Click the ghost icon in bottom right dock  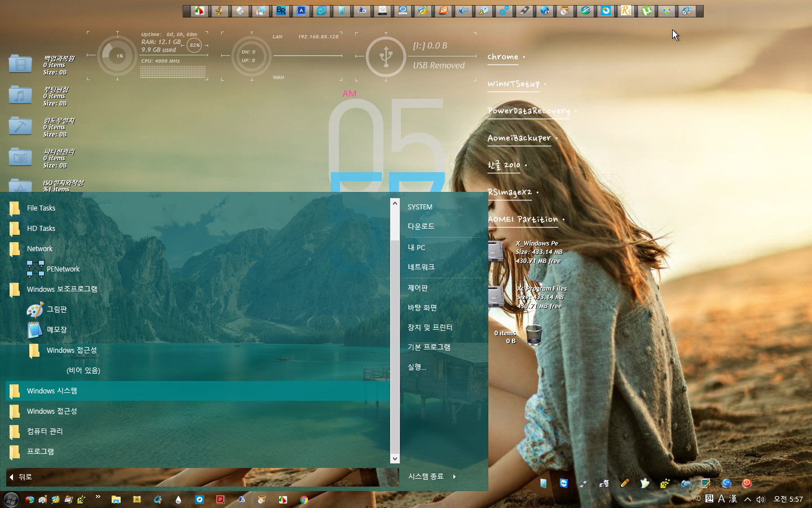tap(645, 483)
